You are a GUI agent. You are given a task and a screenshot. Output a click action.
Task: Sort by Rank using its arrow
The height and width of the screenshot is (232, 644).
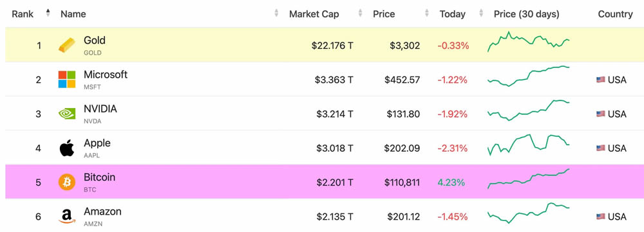(48, 13)
